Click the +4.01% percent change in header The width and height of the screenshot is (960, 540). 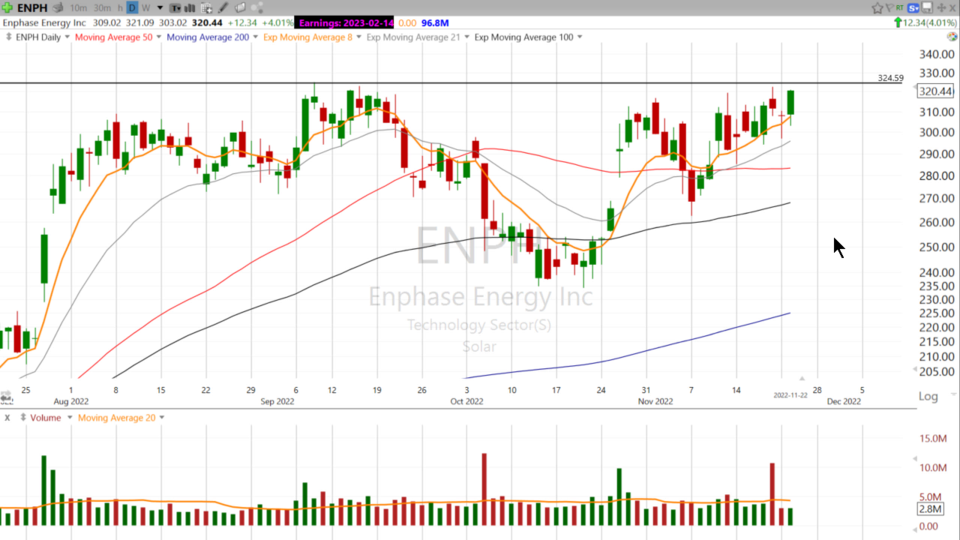click(277, 23)
